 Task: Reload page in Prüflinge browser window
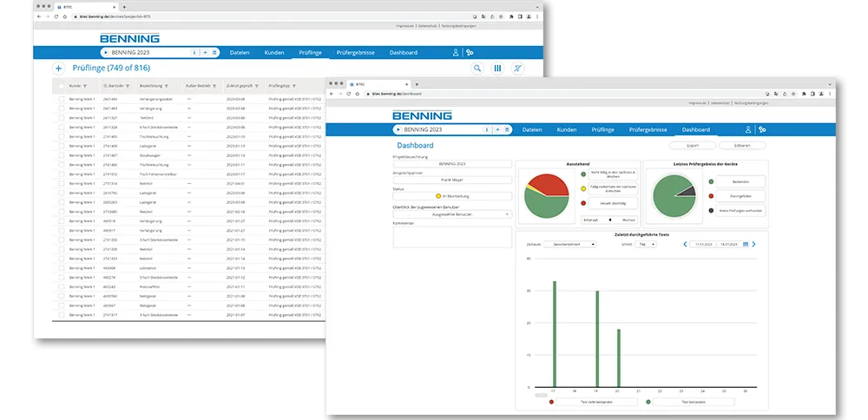pos(56,16)
